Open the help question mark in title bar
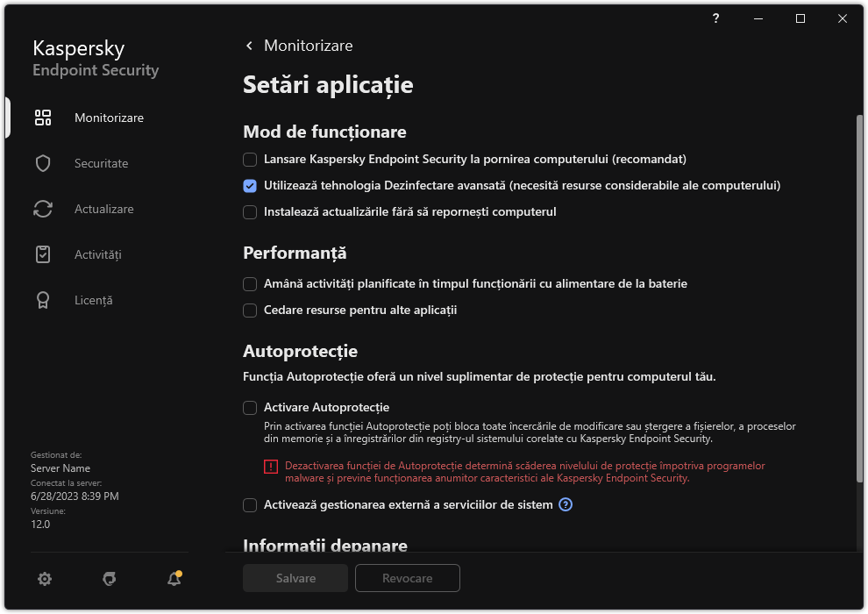 715,18
